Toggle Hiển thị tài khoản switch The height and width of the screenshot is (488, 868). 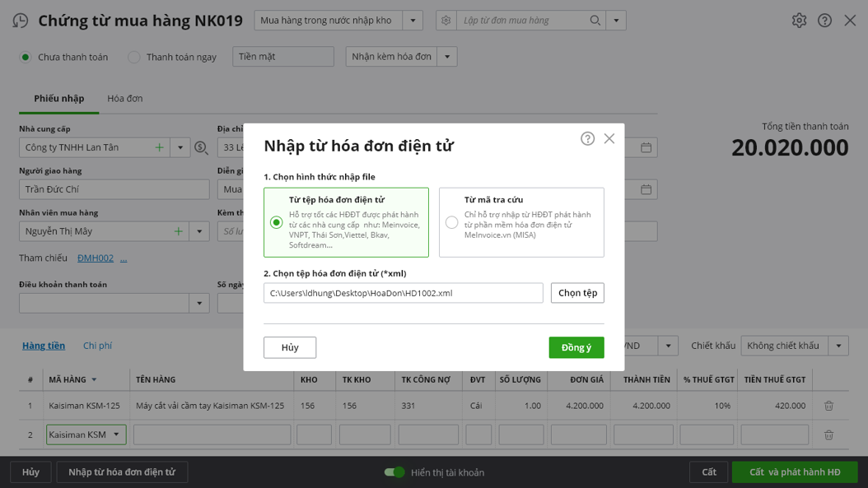394,472
